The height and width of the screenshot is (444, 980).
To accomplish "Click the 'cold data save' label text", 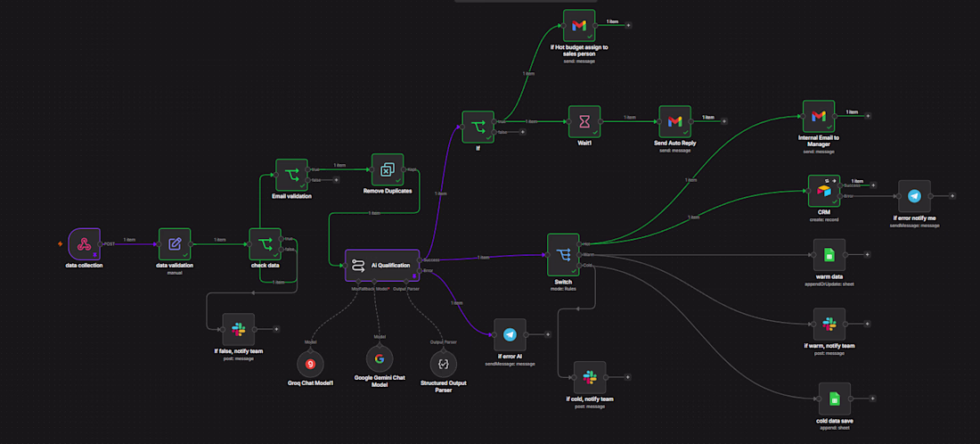I will (x=835, y=421).
